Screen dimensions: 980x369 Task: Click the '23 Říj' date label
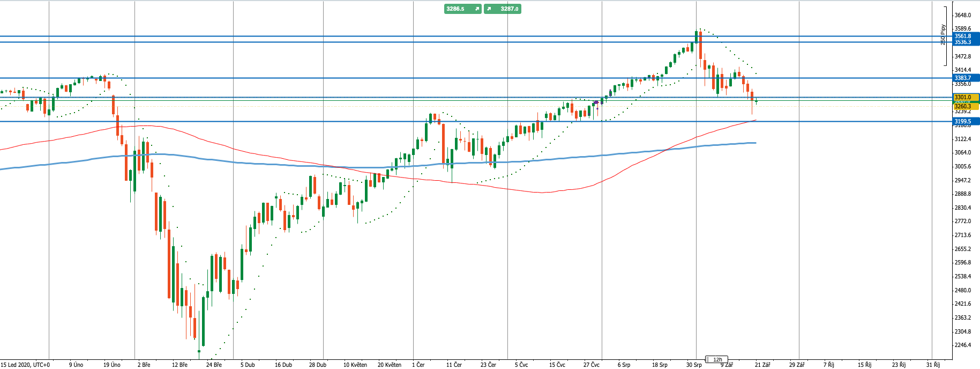tap(899, 365)
